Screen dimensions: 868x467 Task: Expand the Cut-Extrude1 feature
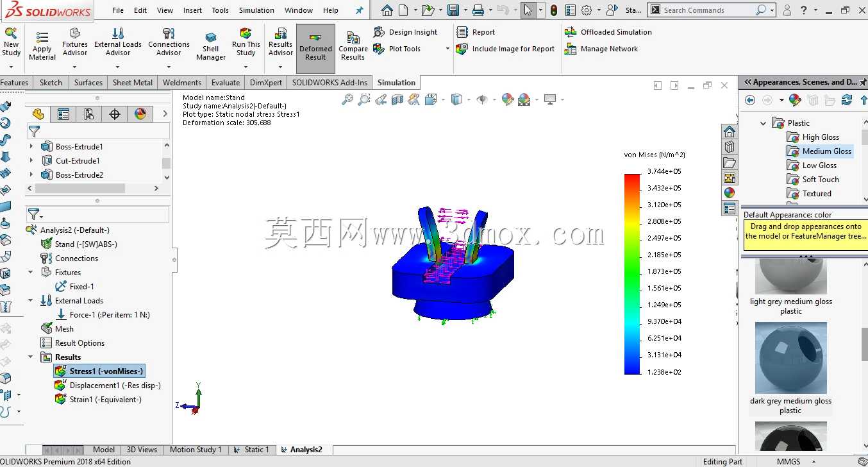point(31,160)
